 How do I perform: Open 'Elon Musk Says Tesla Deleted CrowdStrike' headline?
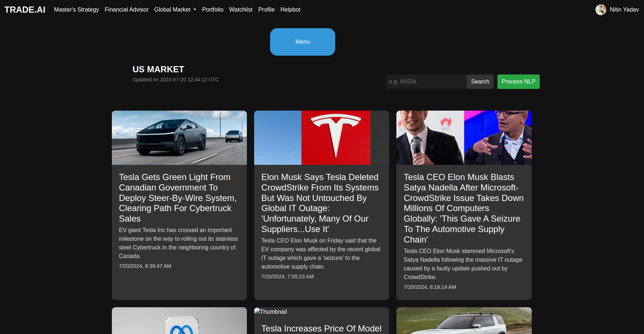320,203
